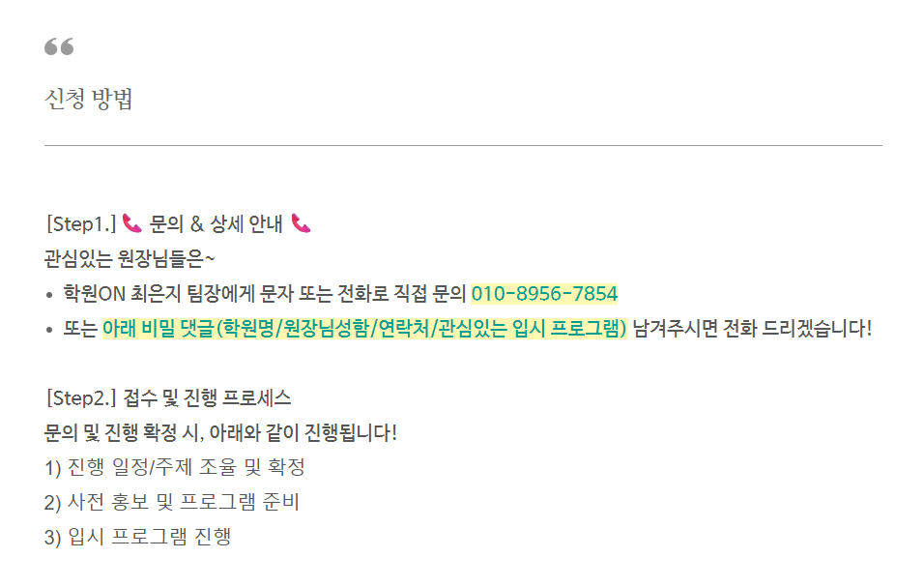Viewport: 924px width, 587px height.
Task: Click the 관심있는 원장님들은~ line
Action: tap(130, 259)
